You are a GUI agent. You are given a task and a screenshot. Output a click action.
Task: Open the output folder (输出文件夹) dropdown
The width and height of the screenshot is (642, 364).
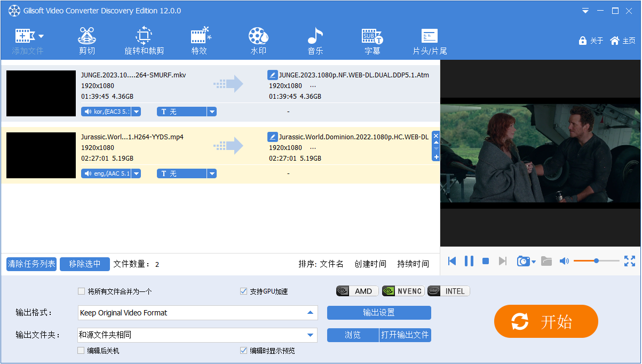click(x=310, y=335)
